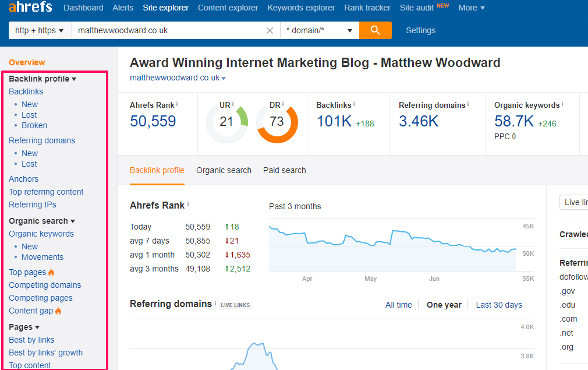
Task: Open Dashboard in the top menu
Action: pos(83,8)
